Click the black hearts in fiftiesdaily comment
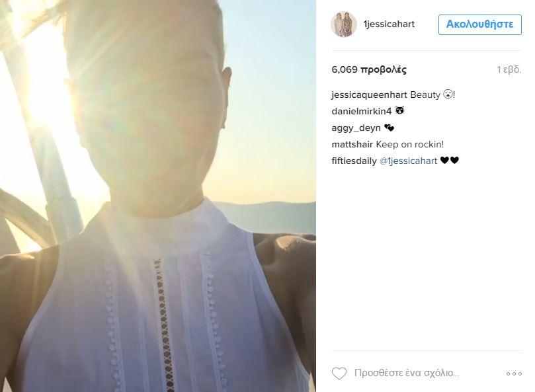 [x=449, y=160]
